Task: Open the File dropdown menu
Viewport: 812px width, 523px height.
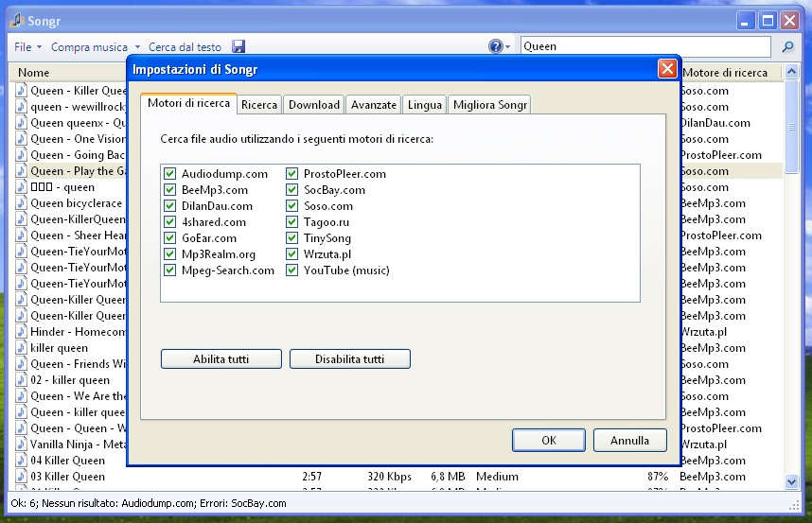Action: tap(26, 46)
